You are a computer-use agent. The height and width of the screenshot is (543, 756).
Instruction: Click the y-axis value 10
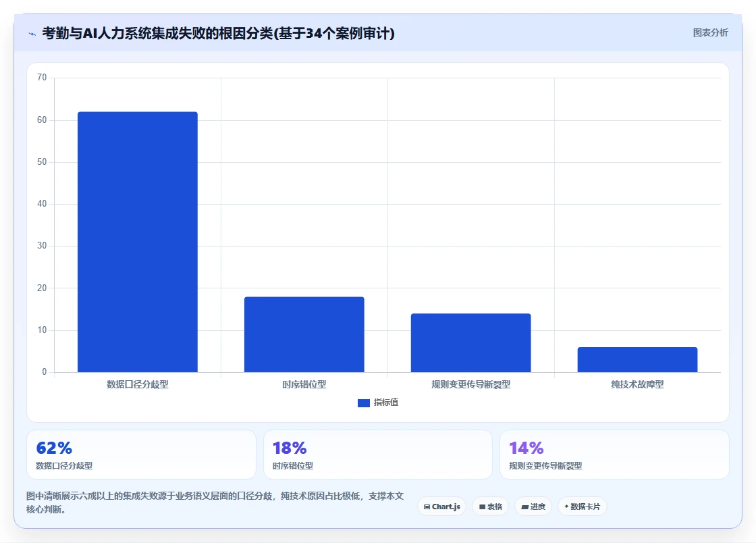pyautogui.click(x=42, y=330)
